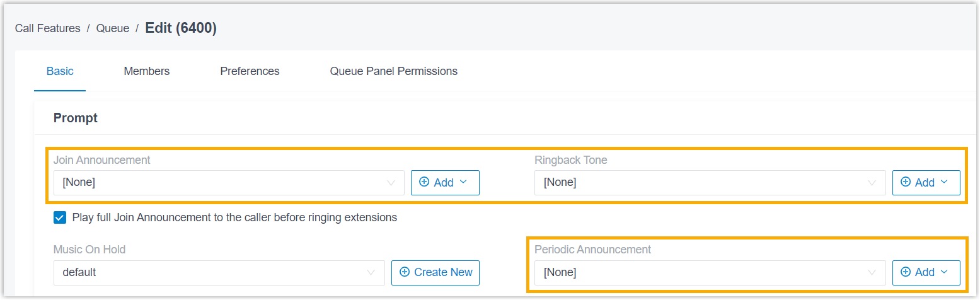Click plus icon in Ringback Tone Add button
This screenshot has width=980, height=300.
pyautogui.click(x=906, y=182)
